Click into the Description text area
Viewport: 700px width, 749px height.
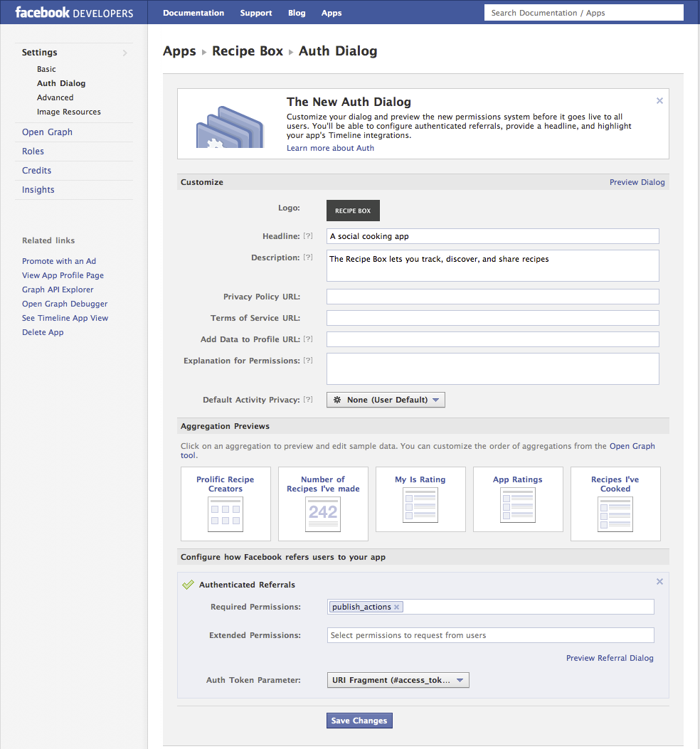(492, 265)
